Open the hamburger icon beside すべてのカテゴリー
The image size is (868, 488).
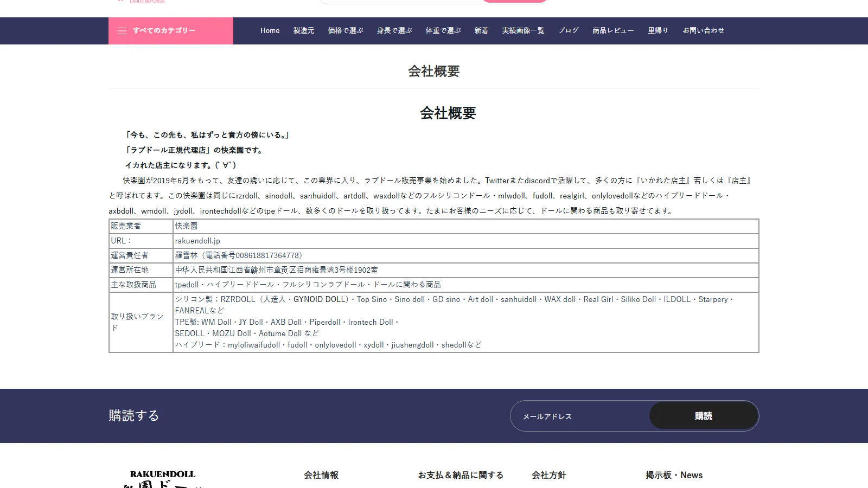pos(122,31)
